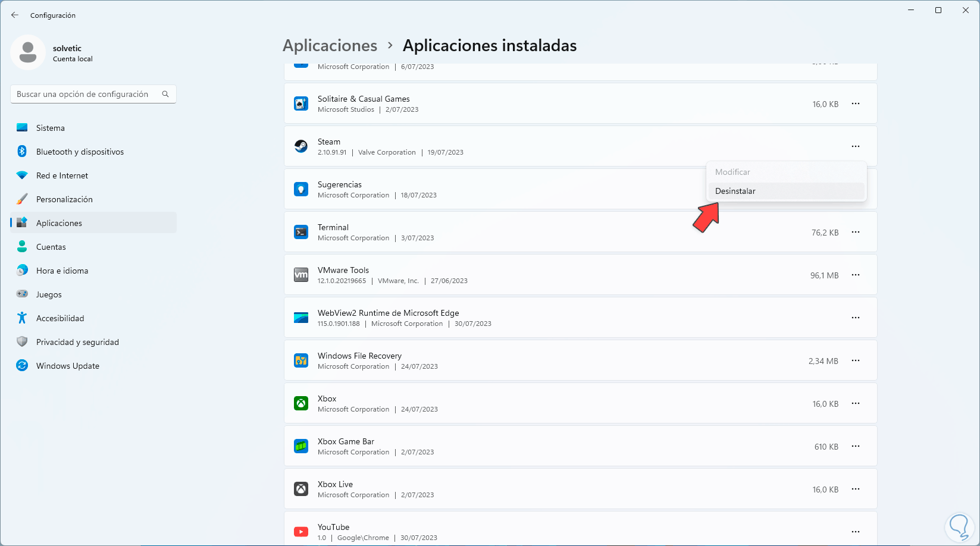This screenshot has height=546, width=980.
Task: Open Bluetooth y dispositivos settings
Action: [x=93, y=152]
